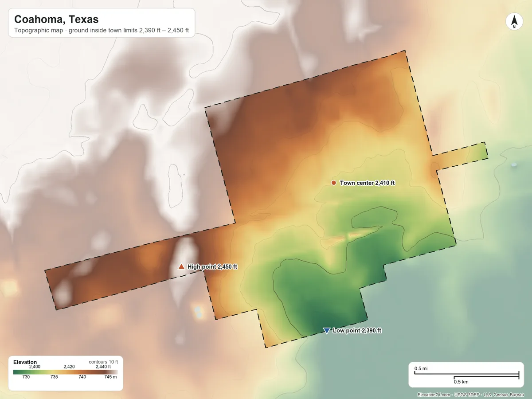Click the 'Low point 2,390 ft' label
532x399 pixels.
click(357, 330)
